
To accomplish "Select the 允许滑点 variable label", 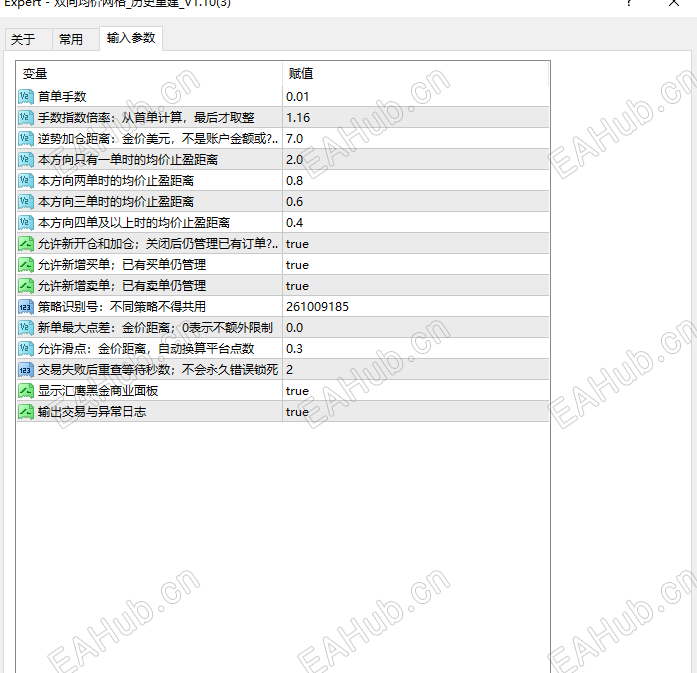I will click(x=146, y=349).
